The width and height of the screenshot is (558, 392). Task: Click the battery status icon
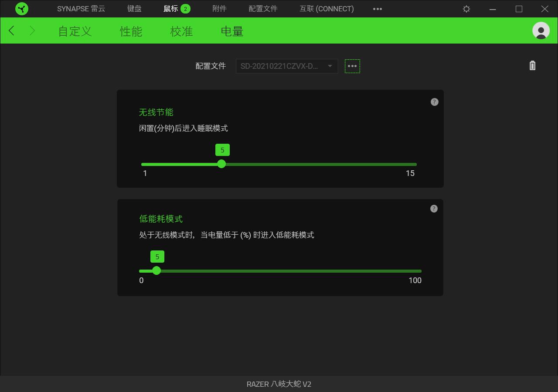(x=532, y=65)
